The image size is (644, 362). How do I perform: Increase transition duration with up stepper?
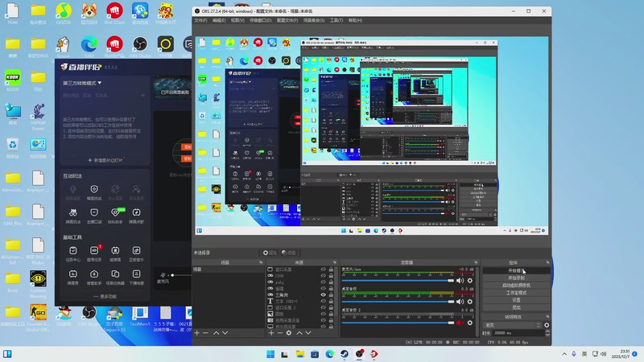547,331
